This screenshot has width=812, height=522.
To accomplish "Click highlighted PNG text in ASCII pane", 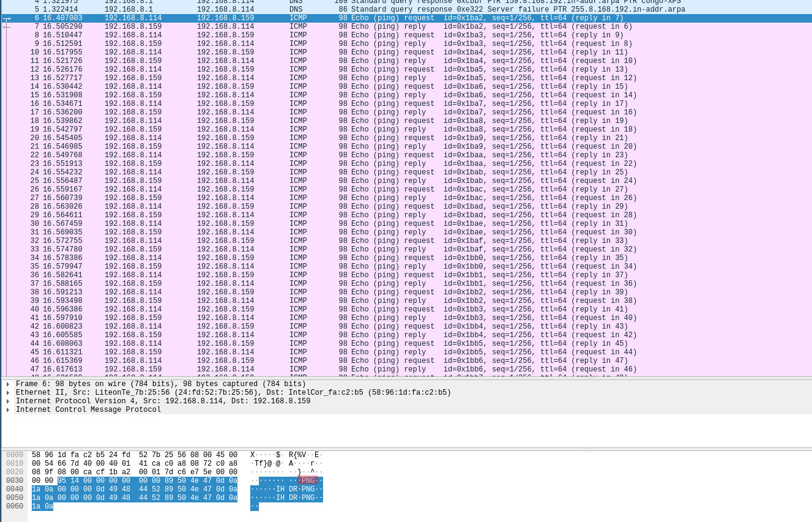I will pyautogui.click(x=308, y=481).
